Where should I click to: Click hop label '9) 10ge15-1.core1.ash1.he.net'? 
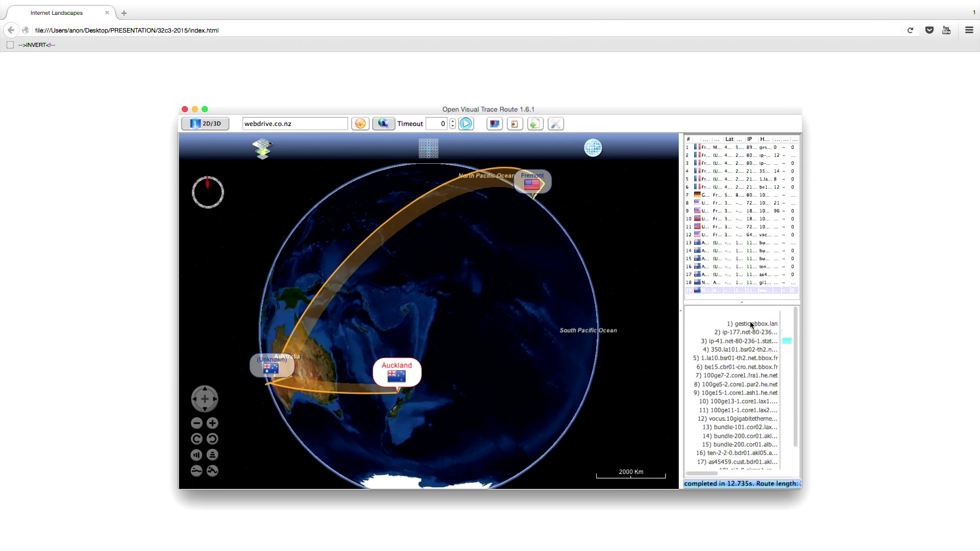736,393
